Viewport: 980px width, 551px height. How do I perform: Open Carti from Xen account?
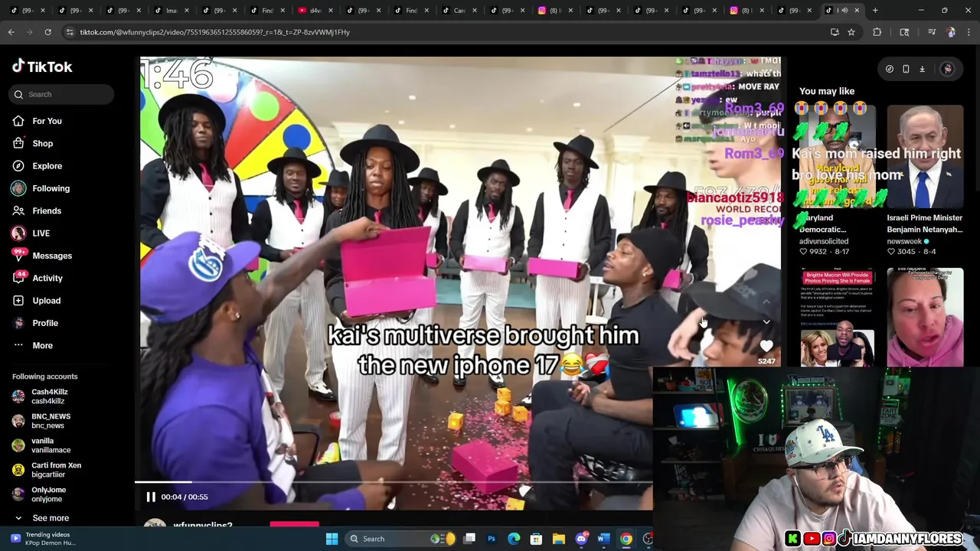[47, 470]
